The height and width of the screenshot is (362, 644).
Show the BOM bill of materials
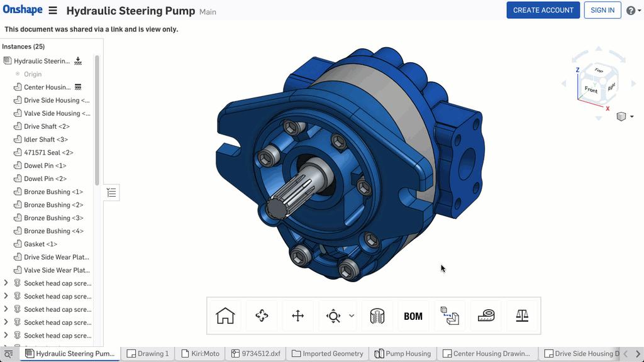click(413, 315)
